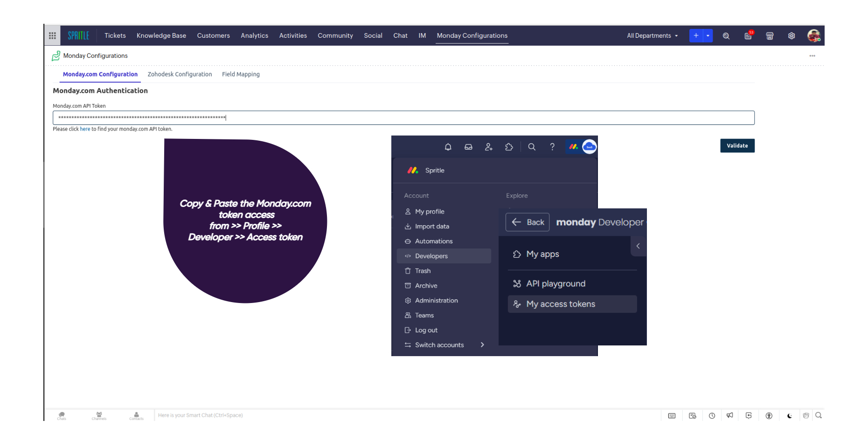Screen dimensions: 868x441
Task: Focus the Monday.com API Token field
Action: [403, 117]
